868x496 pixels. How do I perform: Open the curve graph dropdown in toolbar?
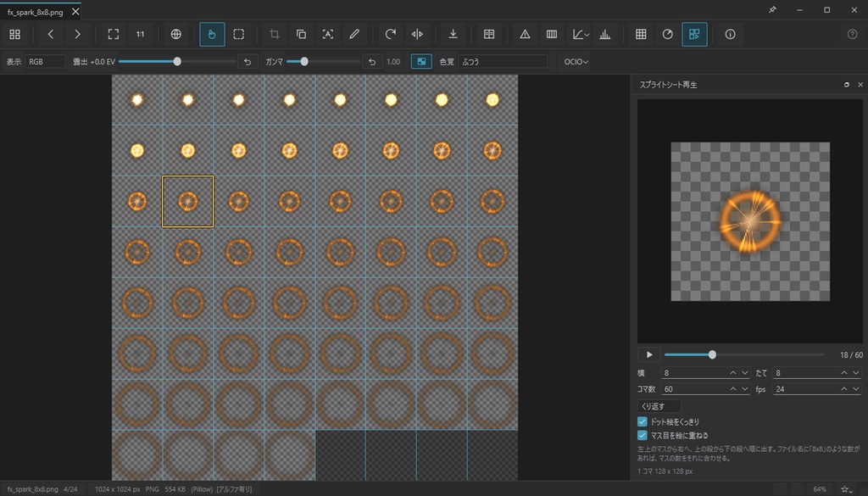(581, 34)
